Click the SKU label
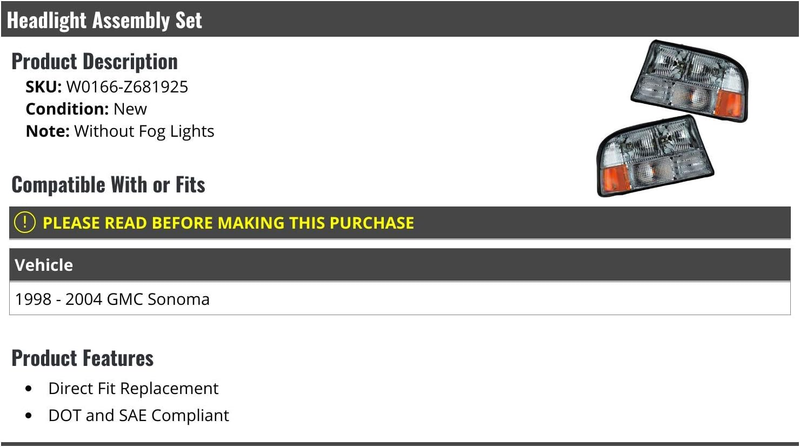Screen dimensions: 800x447 43,87
